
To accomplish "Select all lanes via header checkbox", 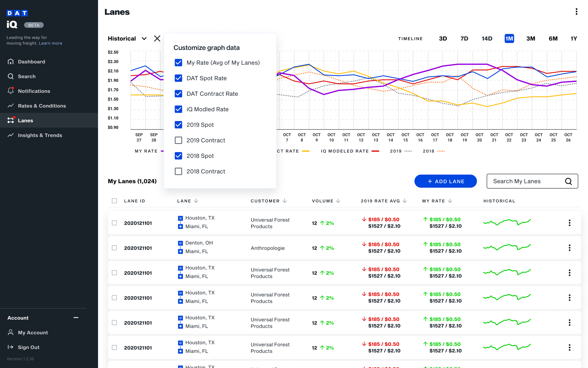I will (x=114, y=201).
